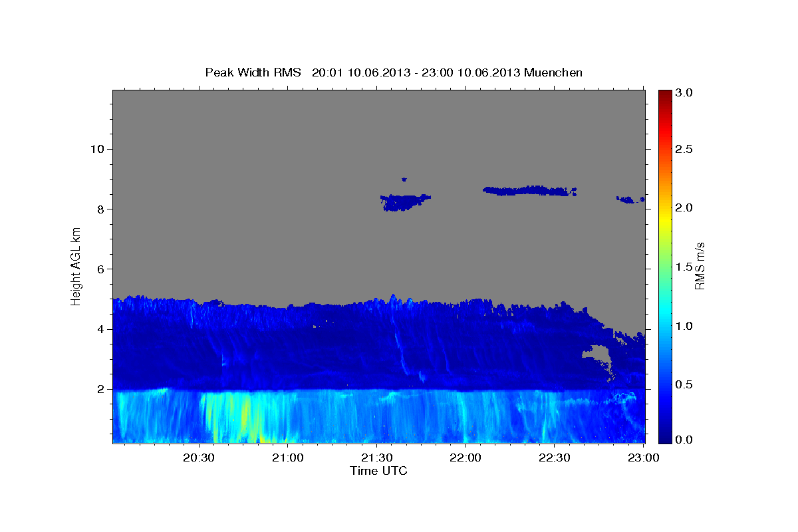Click the 'RMS m/s' colorbar label
798x532 pixels.
[x=700, y=267]
